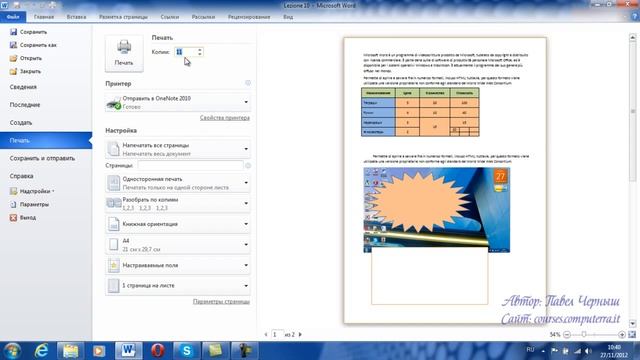This screenshot has height=360, width=640.
Task: Decrease number of copies with down arrow
Action: (200, 54)
